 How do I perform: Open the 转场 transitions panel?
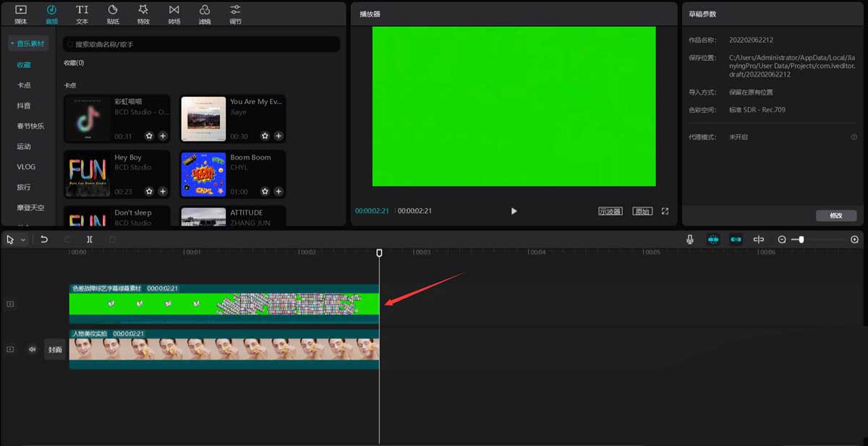pos(174,14)
